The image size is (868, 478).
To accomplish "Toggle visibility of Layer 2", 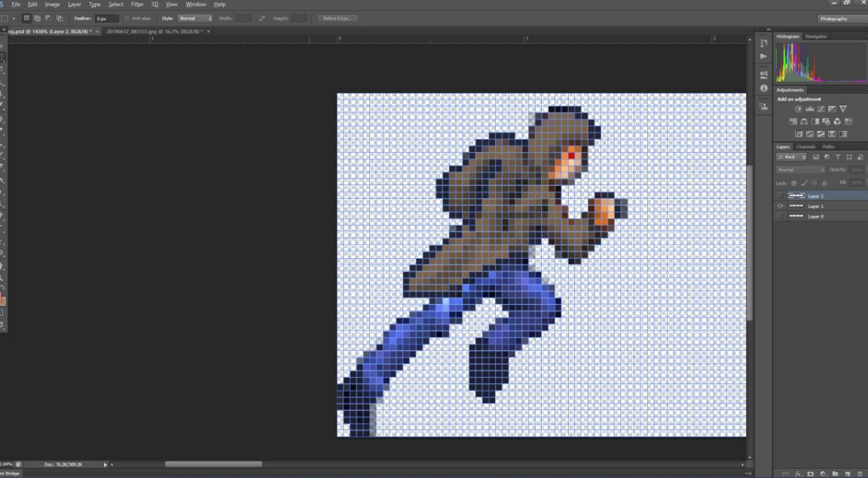I will [x=780, y=196].
